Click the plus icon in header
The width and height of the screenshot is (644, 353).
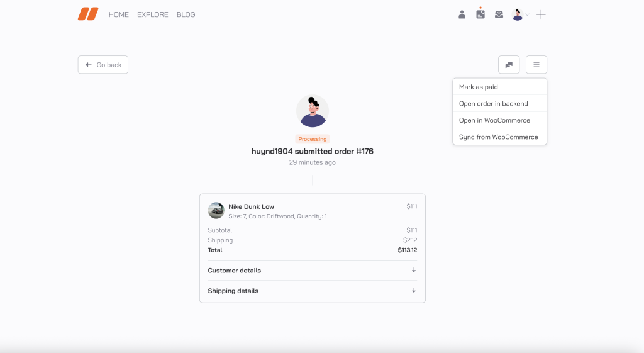point(541,14)
